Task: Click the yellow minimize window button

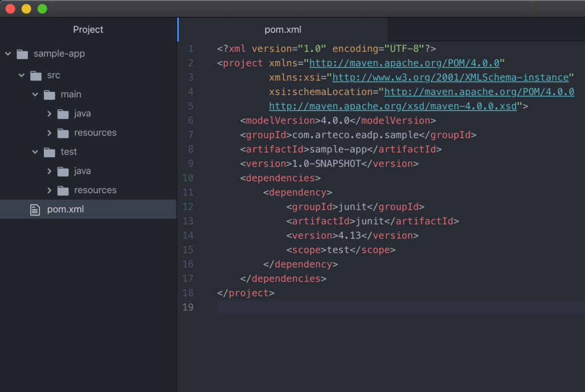Action: click(x=26, y=9)
